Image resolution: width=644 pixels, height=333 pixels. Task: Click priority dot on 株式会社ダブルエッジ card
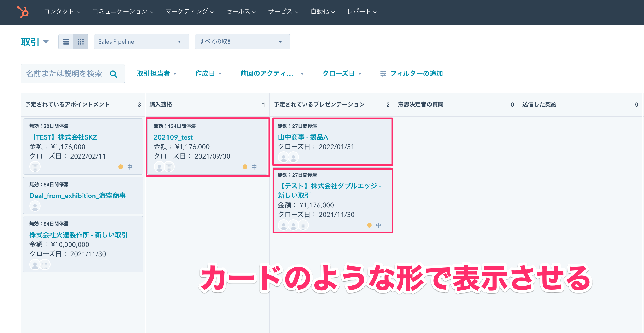369,225
